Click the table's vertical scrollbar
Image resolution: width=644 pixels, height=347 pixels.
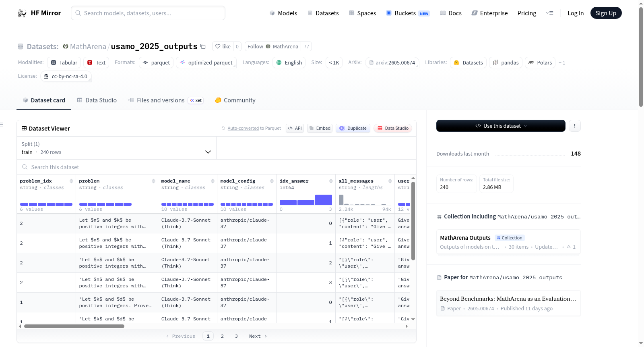[413, 221]
